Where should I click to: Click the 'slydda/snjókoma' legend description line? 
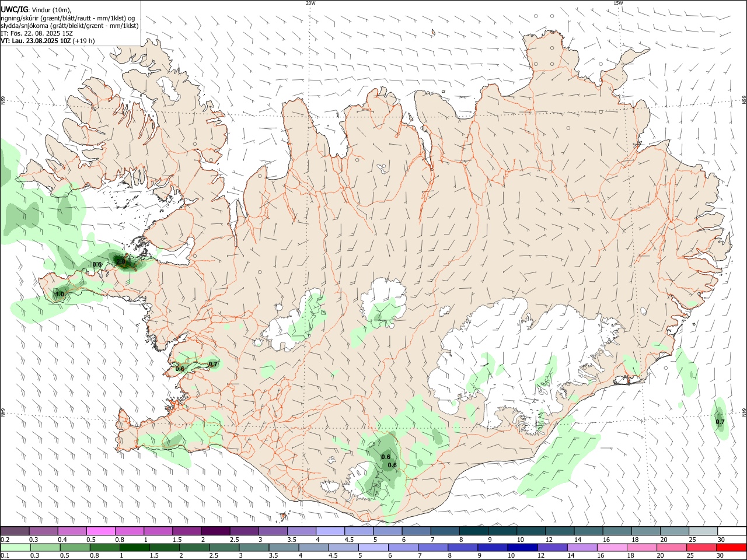[69, 26]
